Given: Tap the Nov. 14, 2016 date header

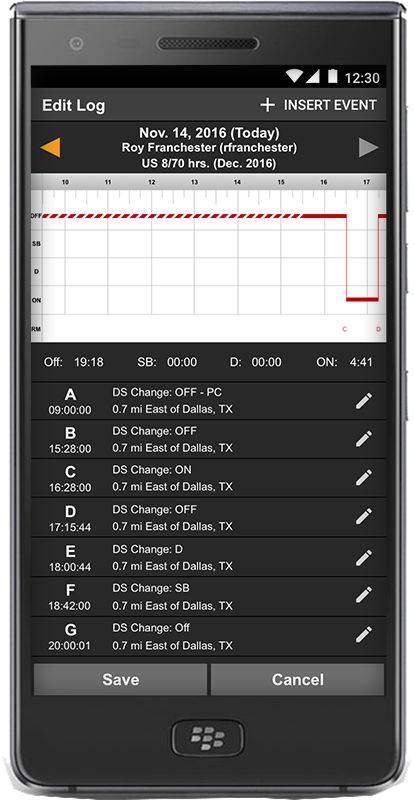Looking at the screenshot, I should coord(209,133).
